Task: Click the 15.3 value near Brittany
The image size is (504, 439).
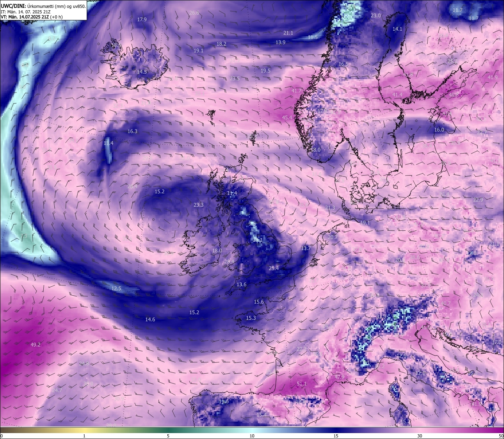Action: (x=251, y=318)
